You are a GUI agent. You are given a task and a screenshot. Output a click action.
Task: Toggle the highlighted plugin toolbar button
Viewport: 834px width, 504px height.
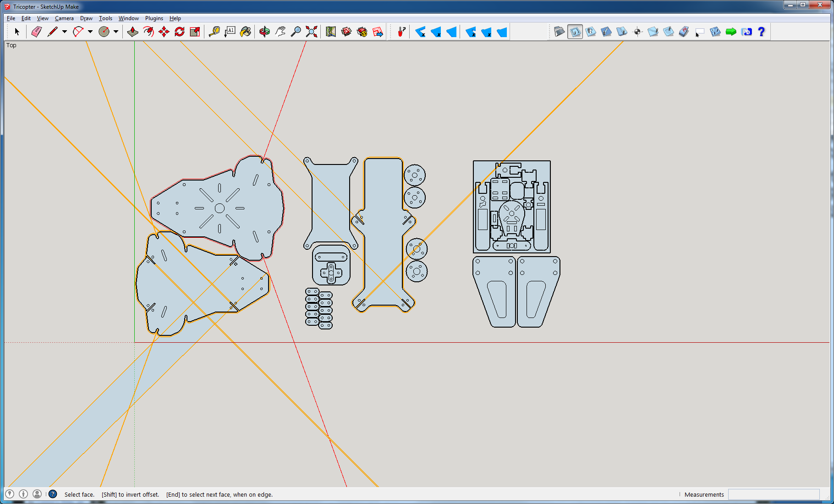575,32
